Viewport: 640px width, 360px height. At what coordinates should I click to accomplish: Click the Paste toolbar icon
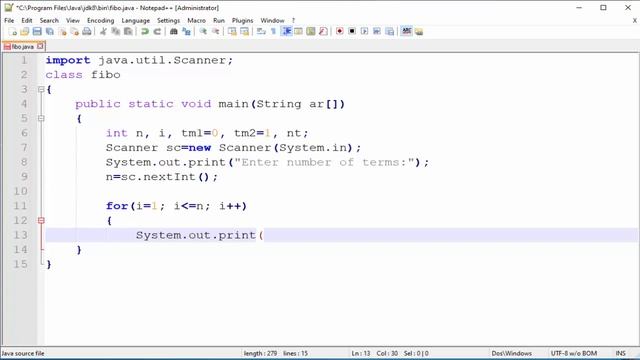click(128, 31)
